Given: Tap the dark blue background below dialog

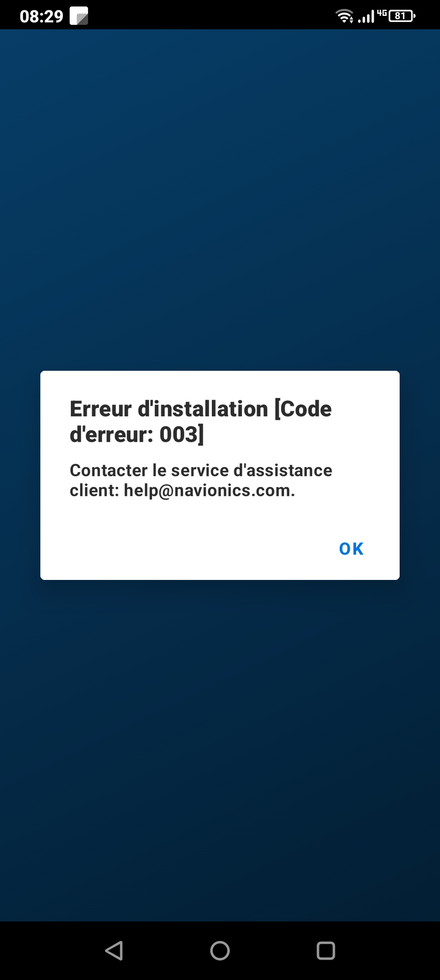Looking at the screenshot, I should tap(220, 750).
